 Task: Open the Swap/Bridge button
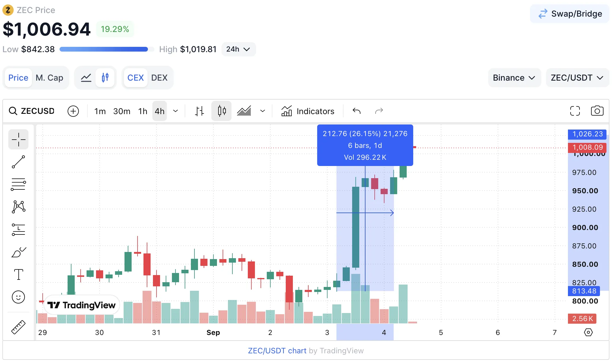click(x=570, y=14)
